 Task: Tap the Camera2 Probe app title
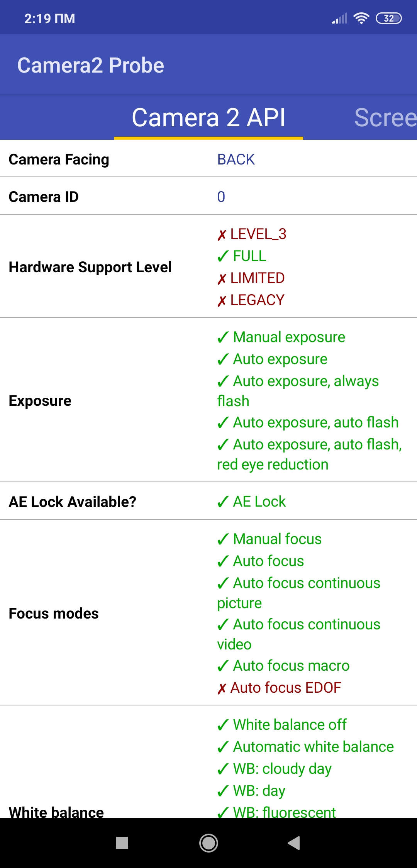[x=91, y=65]
